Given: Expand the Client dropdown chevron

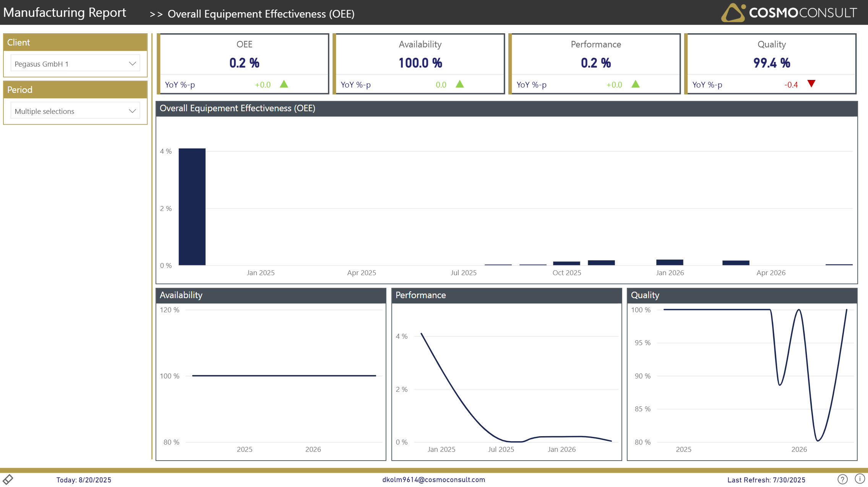Looking at the screenshot, I should click(132, 63).
